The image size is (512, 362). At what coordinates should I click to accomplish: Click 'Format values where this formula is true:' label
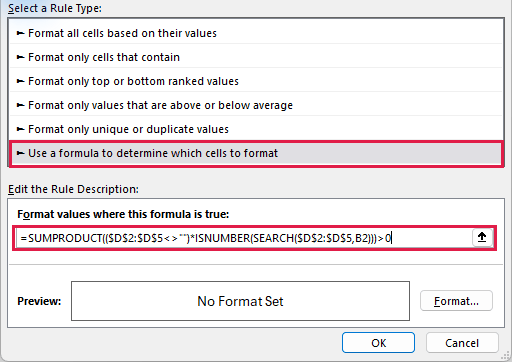click(x=123, y=214)
